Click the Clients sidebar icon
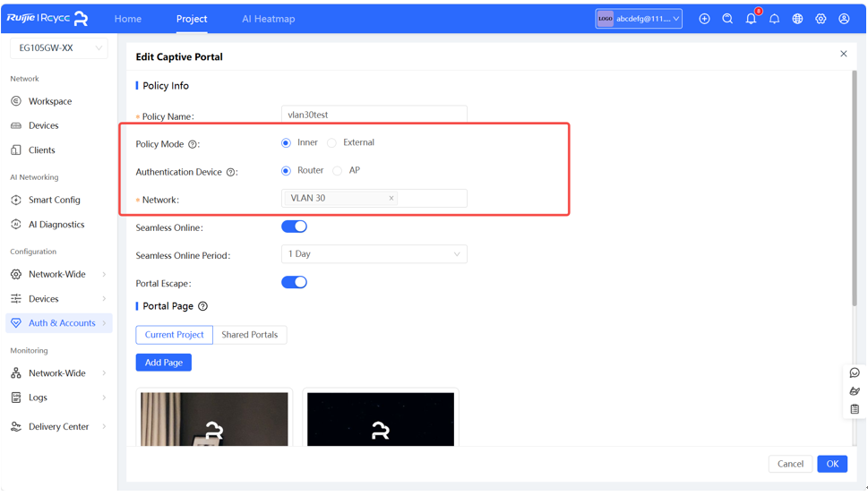The width and height of the screenshot is (868, 496). 16,150
